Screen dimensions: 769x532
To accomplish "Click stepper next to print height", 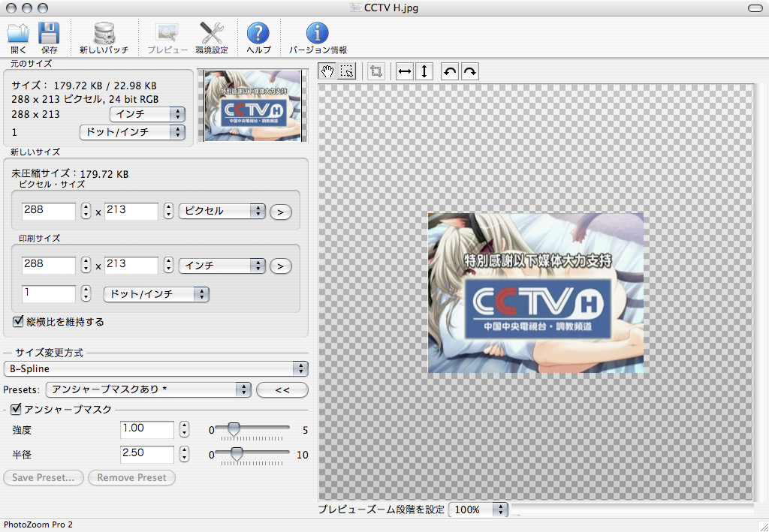I will point(168,265).
